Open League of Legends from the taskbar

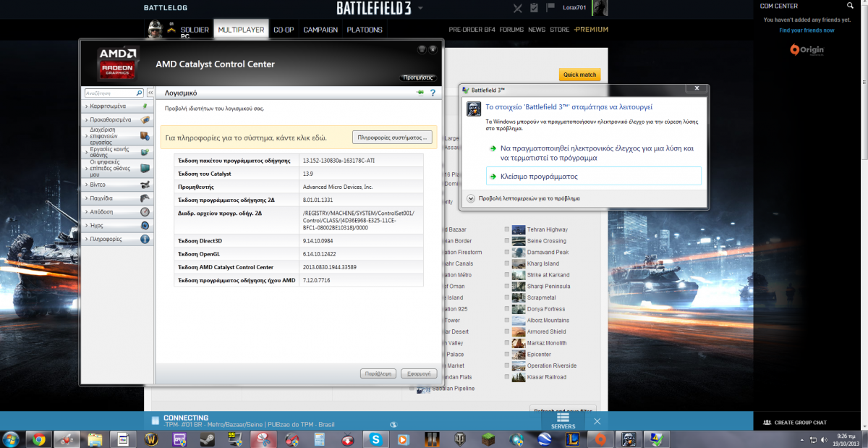[x=573, y=439]
